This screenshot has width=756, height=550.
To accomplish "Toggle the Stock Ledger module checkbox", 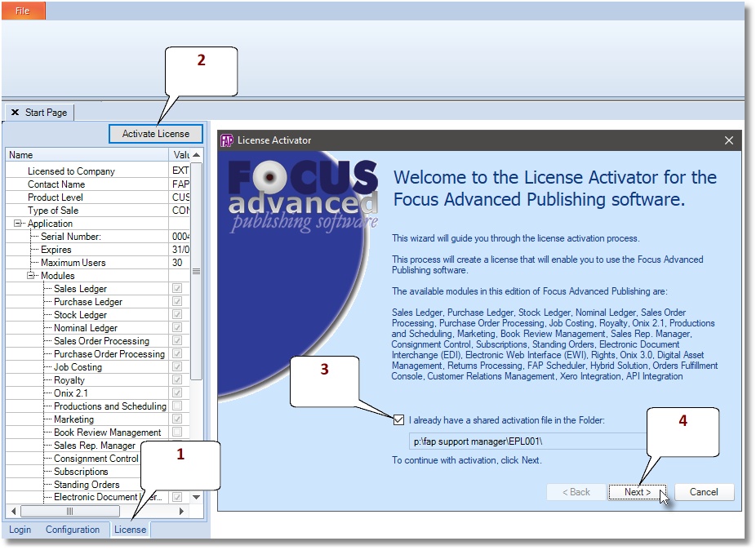I will [177, 314].
